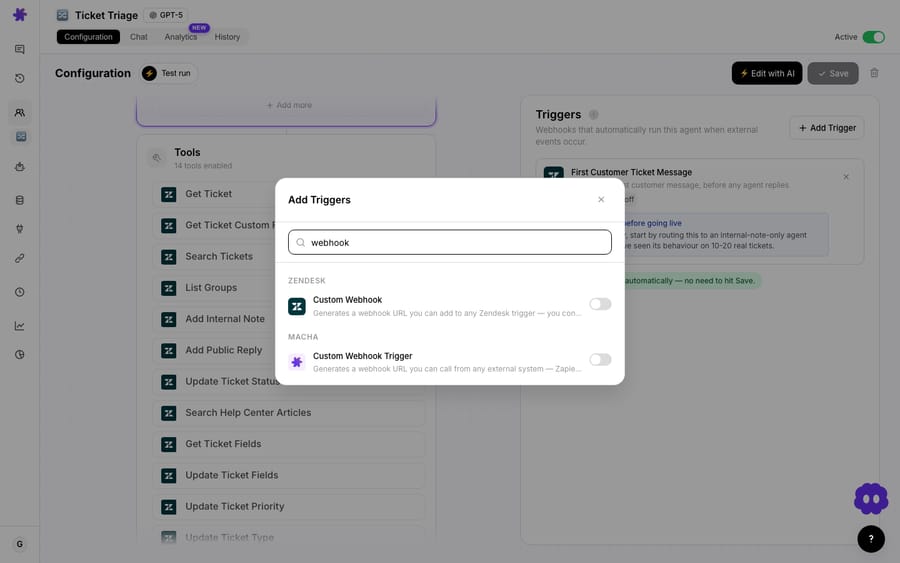Click the Macha star icon beside Custom Webhook Trigger

297,362
